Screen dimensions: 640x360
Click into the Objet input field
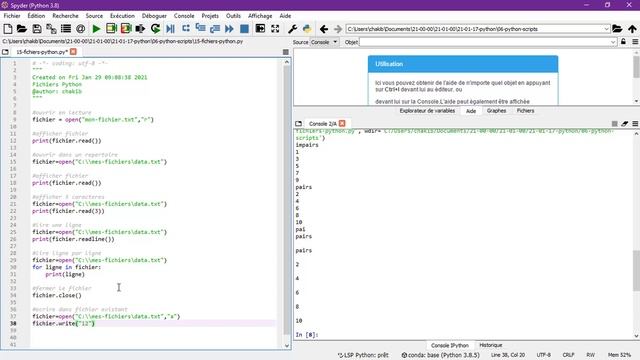(x=484, y=42)
